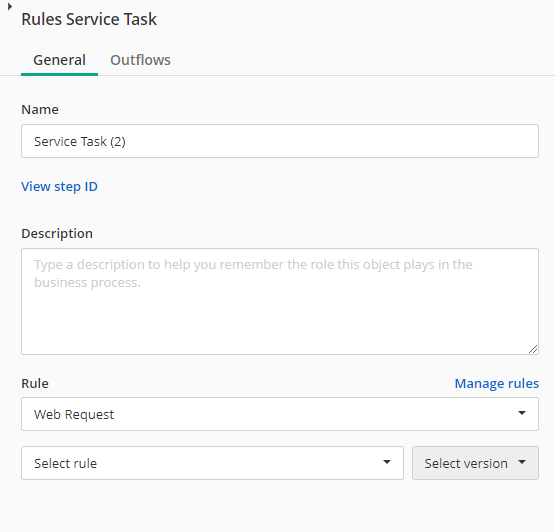The width and height of the screenshot is (555, 532).
Task: Click the caret icon of Select rule
Action: coord(387,462)
